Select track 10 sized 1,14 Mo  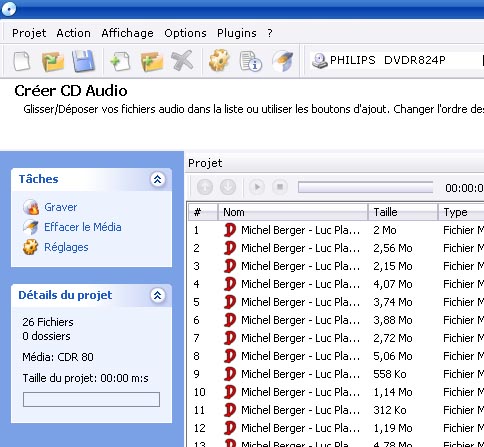pyautogui.click(x=336, y=392)
